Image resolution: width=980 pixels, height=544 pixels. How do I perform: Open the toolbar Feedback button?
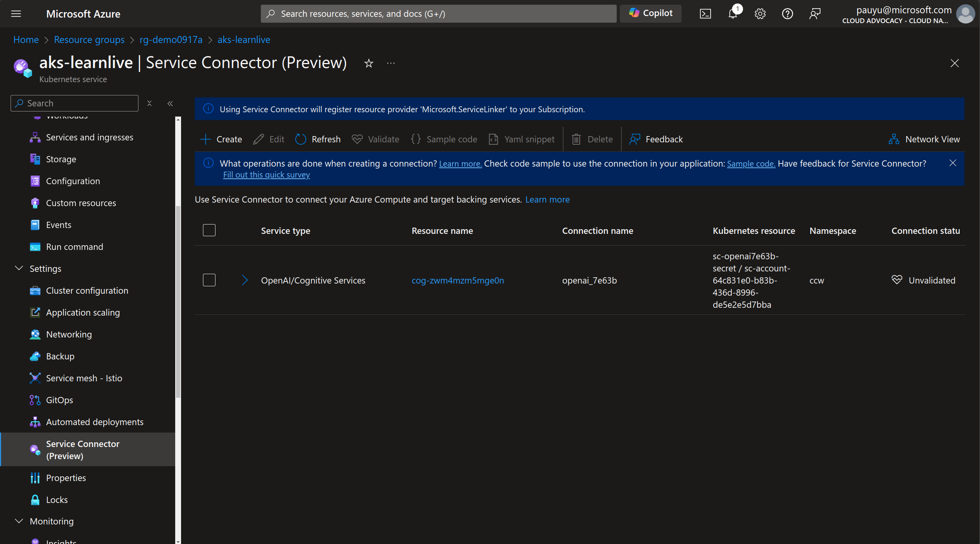pyautogui.click(x=656, y=139)
